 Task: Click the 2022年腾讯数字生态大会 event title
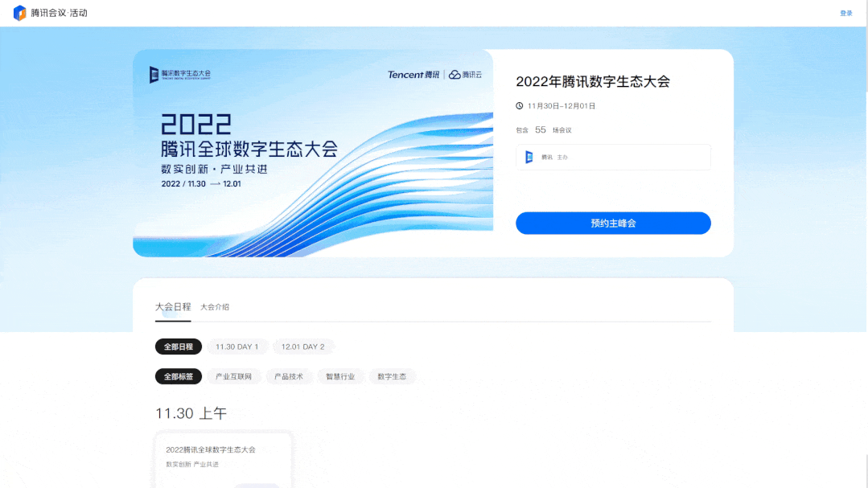[593, 82]
